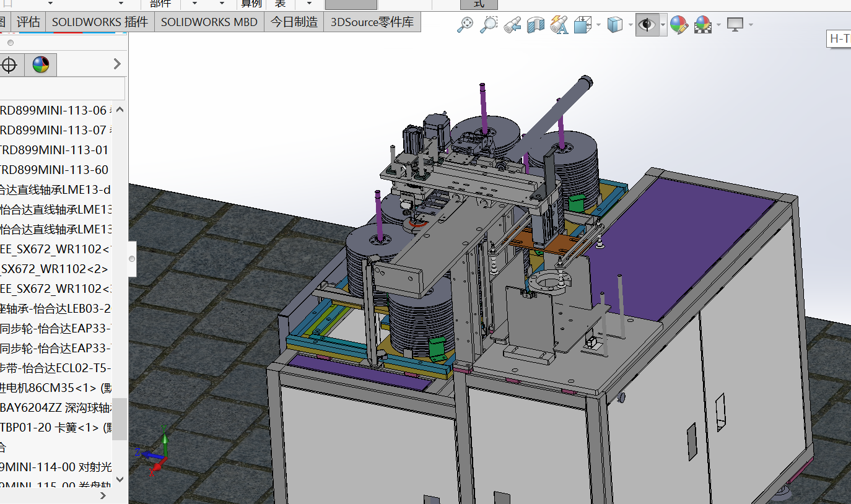Viewport: 851px width, 504px height.
Task: Select the RD899MINI-113-07 tree item
Action: click(x=56, y=131)
